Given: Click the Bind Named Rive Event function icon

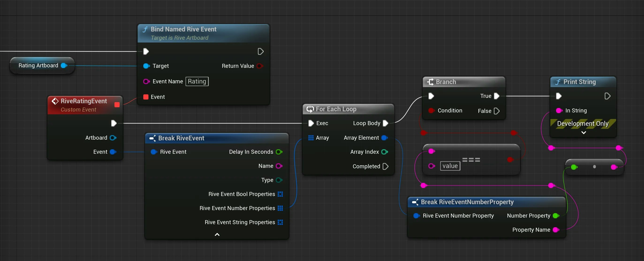Looking at the screenshot, I should [x=145, y=30].
